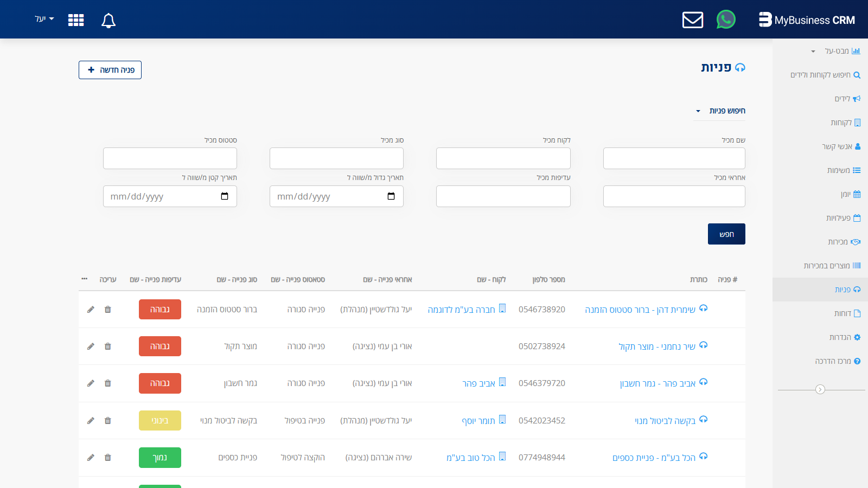Image resolution: width=868 pixels, height=488 pixels.
Task: Click the 'פניה חדשה' new ticket button
Action: (110, 70)
